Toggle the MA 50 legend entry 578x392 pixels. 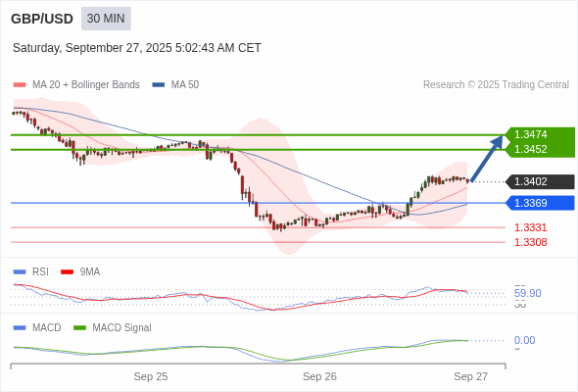(x=175, y=85)
